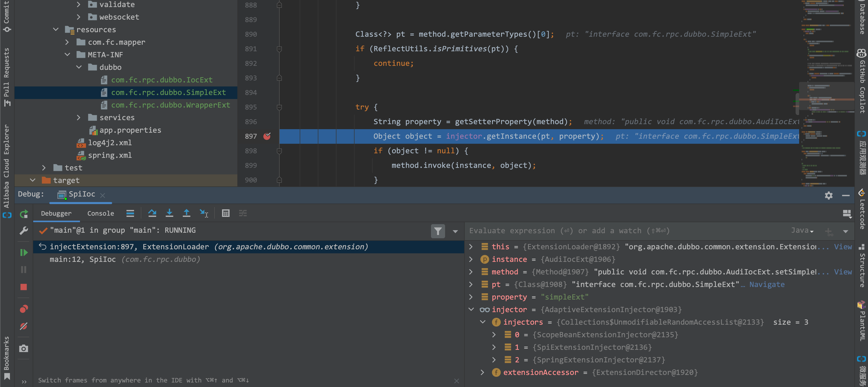The image size is (868, 387).
Task: Click the debug layout settings icon
Action: coord(847,214)
